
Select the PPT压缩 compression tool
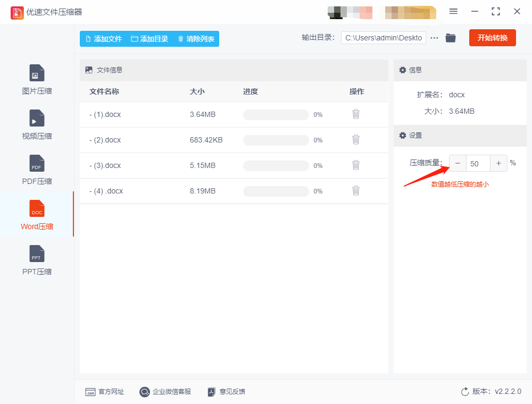click(x=37, y=260)
